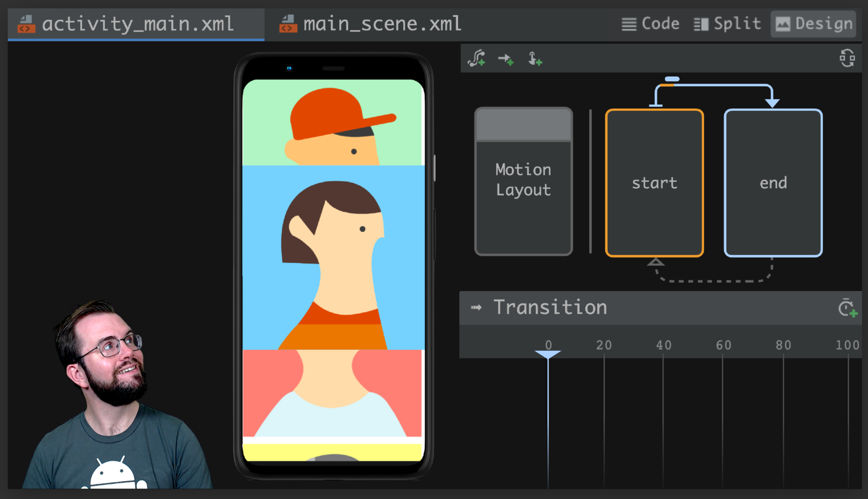This screenshot has height=499, width=868.
Task: Click the timeline playhead handle at 0
Action: [547, 354]
